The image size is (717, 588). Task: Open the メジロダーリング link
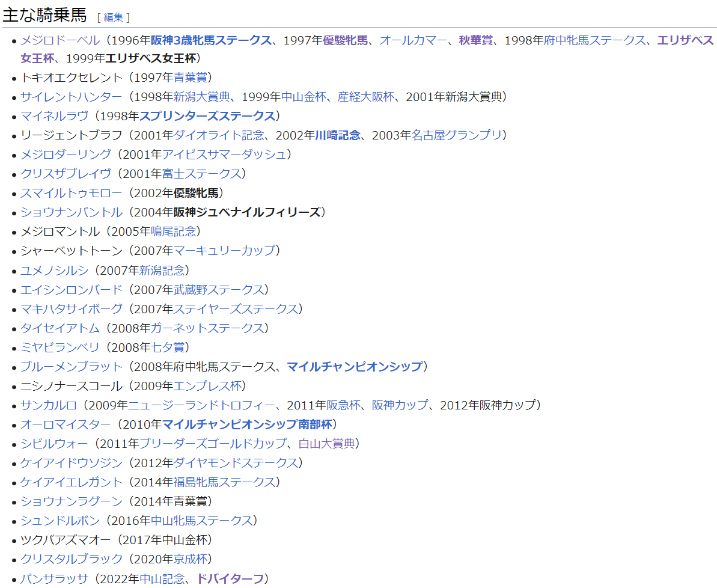pos(66,154)
